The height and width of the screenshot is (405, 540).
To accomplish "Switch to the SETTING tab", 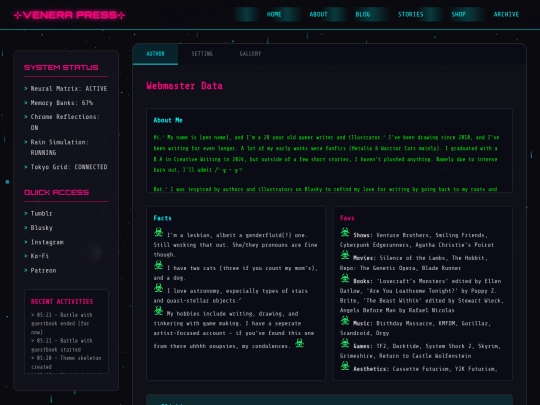I will tap(202, 54).
